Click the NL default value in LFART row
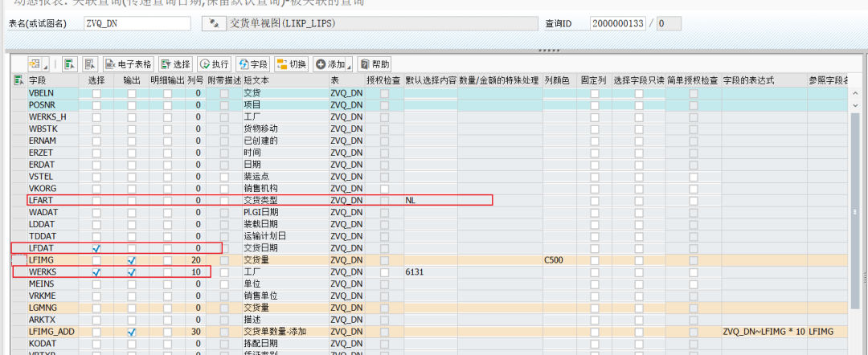This screenshot has width=868, height=355. tap(431, 200)
